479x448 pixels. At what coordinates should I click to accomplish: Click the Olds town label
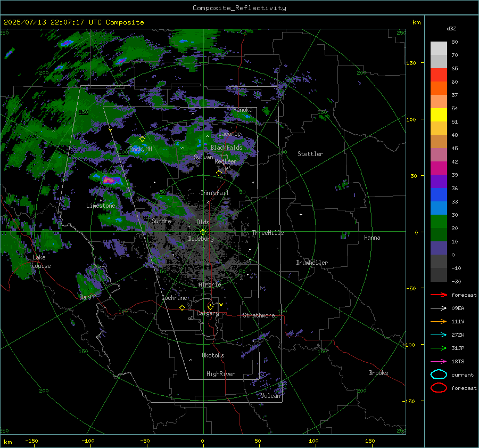[x=203, y=222]
